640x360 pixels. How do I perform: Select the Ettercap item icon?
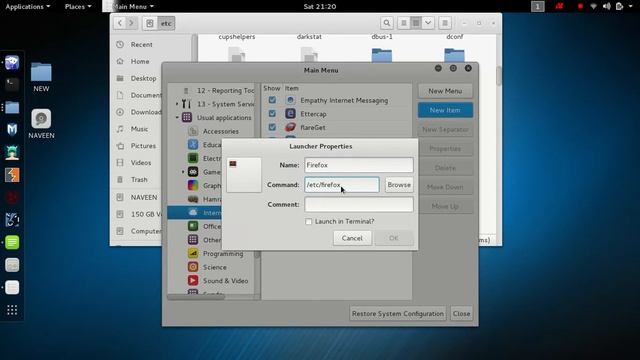[x=290, y=113]
